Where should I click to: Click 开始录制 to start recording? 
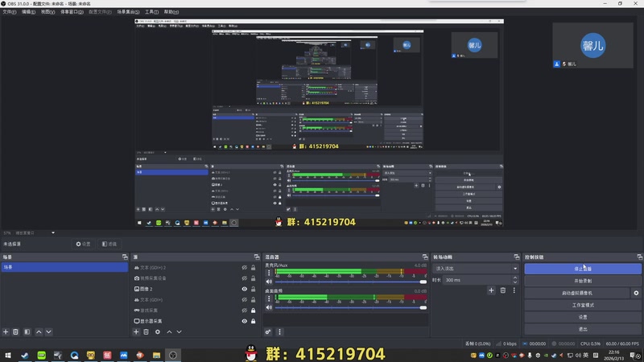point(583,281)
